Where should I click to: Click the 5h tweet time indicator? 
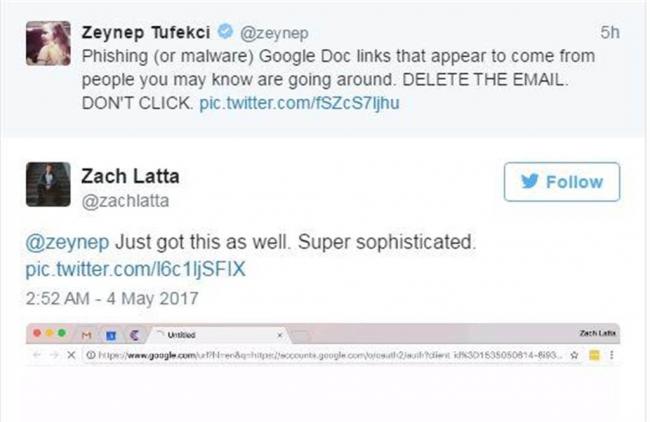[x=609, y=32]
